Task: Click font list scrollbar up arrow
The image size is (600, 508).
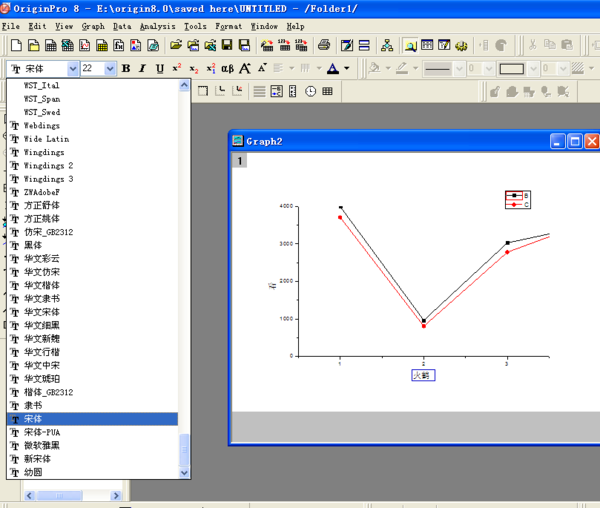Action: [x=184, y=85]
